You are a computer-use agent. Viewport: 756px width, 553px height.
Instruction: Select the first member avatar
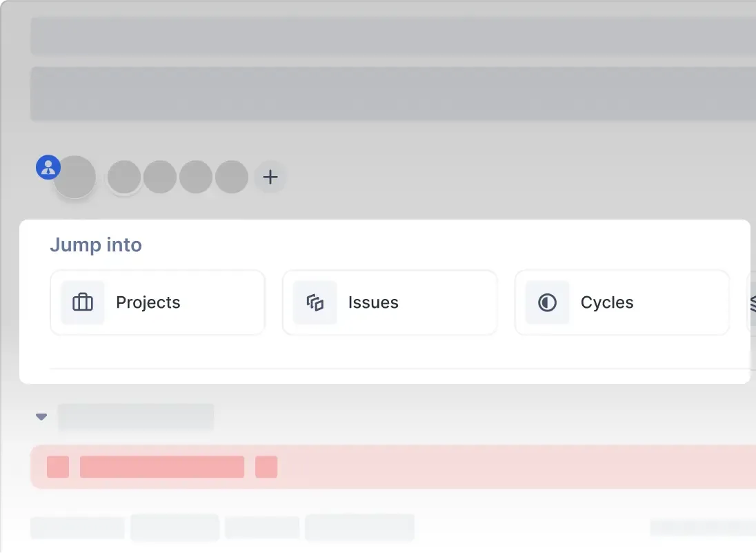coord(74,177)
